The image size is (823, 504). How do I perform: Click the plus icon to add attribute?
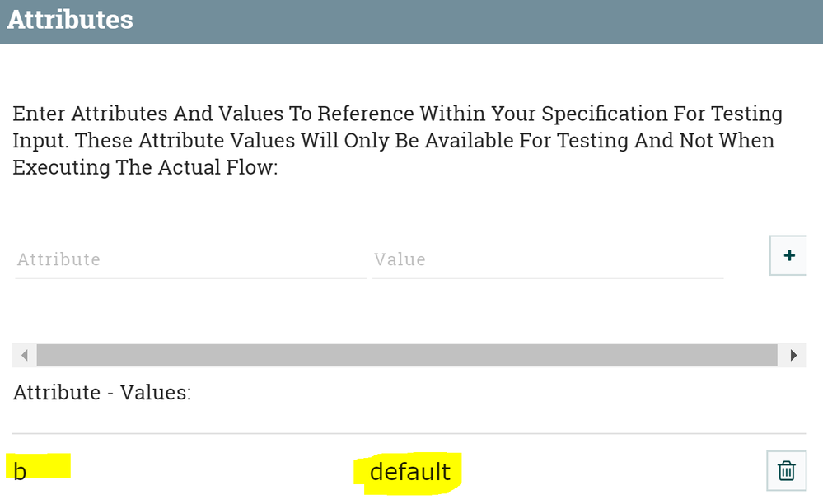point(788,255)
